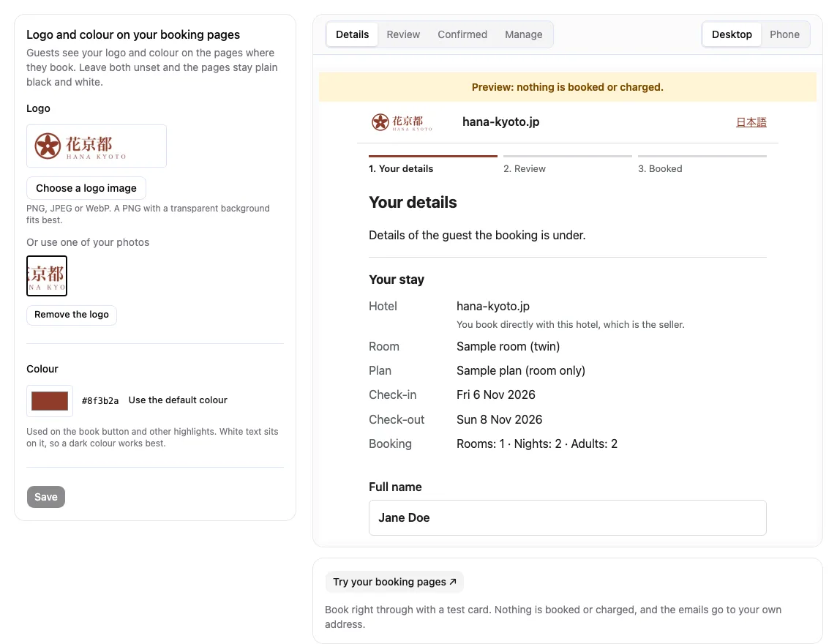Click Logo and colour on your booking pages heading
Screen dimensions: 837x644
tap(133, 34)
